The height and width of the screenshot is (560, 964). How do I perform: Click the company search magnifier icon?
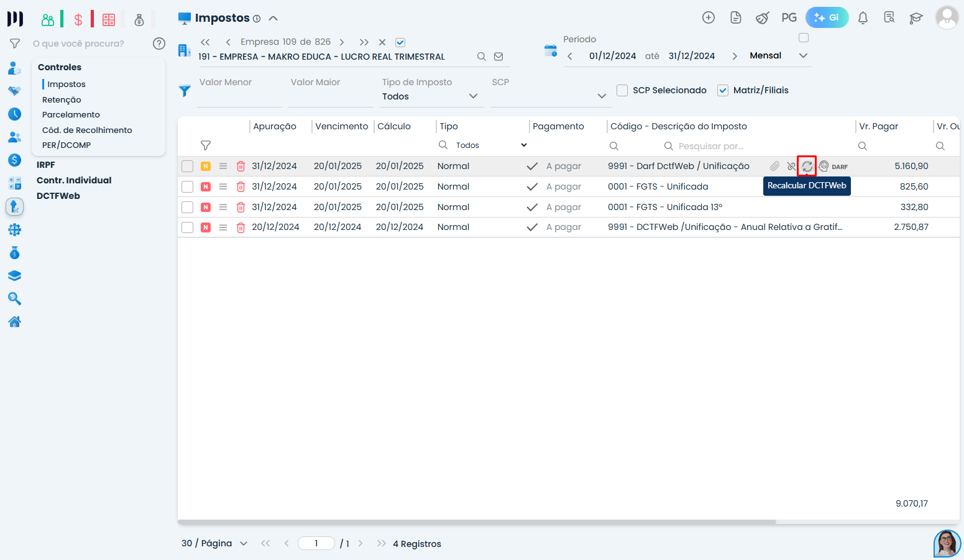pos(481,57)
